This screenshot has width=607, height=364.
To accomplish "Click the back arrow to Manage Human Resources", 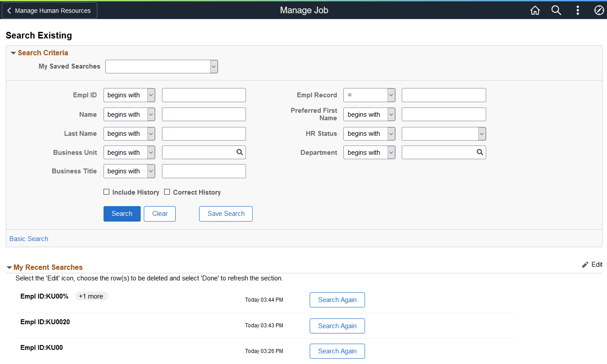I will [9, 10].
